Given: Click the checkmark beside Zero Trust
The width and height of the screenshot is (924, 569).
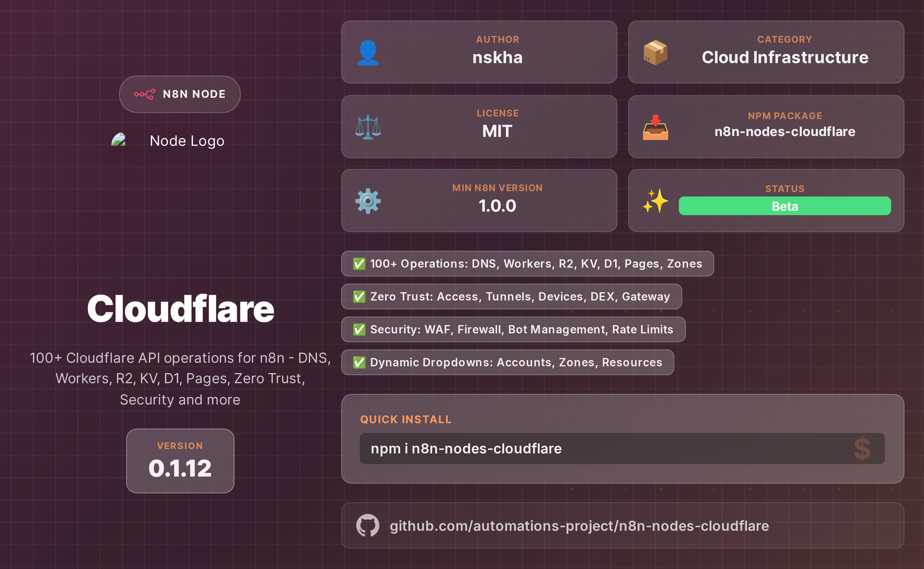Looking at the screenshot, I should coord(359,297).
